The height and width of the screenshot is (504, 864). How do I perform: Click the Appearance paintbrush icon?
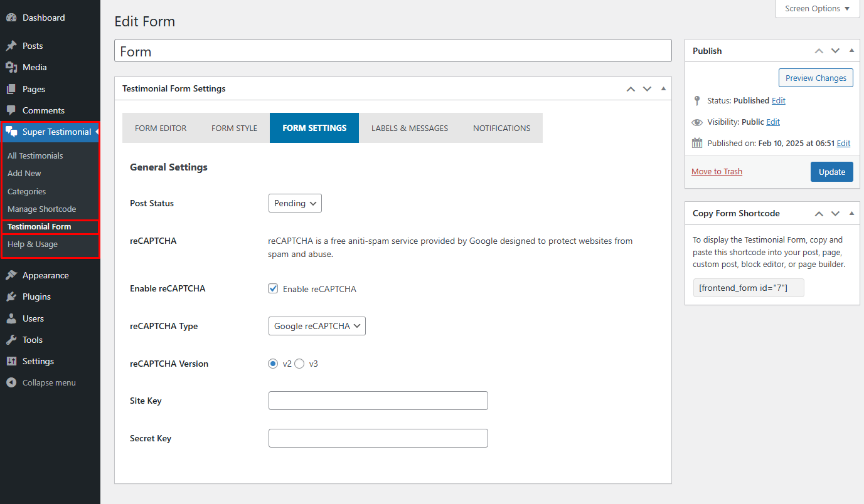click(x=11, y=275)
